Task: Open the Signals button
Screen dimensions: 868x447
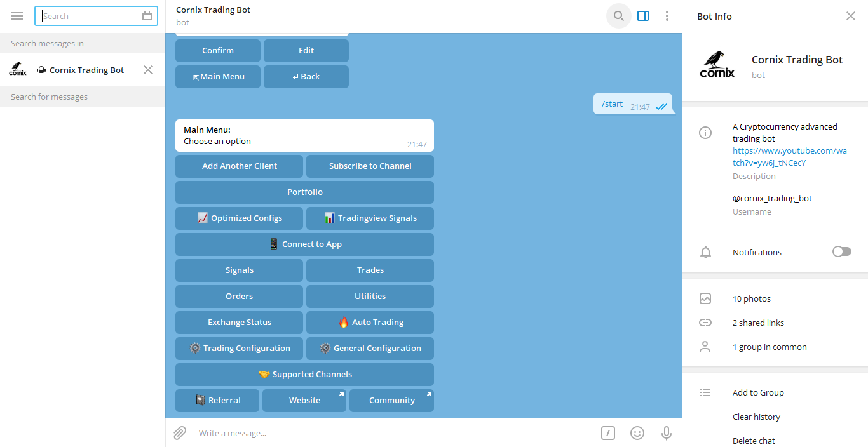Action: [x=240, y=270]
